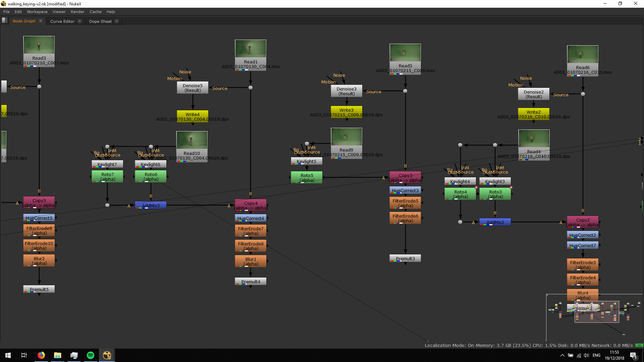The width and height of the screenshot is (644, 362).
Task: Click the Copy2 alpha node
Action: (x=583, y=222)
